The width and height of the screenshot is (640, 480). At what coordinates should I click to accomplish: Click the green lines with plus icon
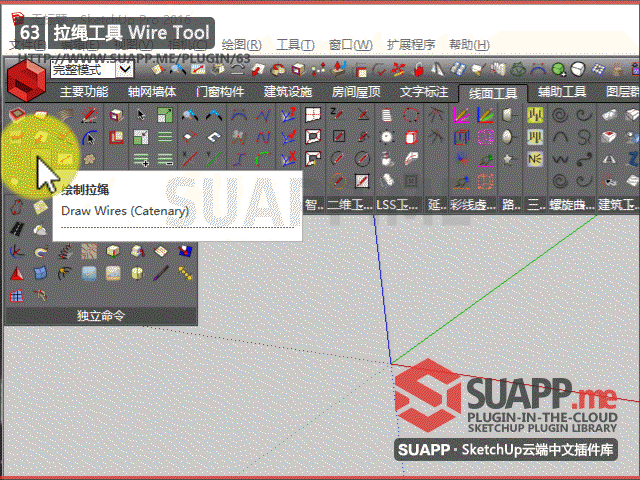(x=141, y=159)
